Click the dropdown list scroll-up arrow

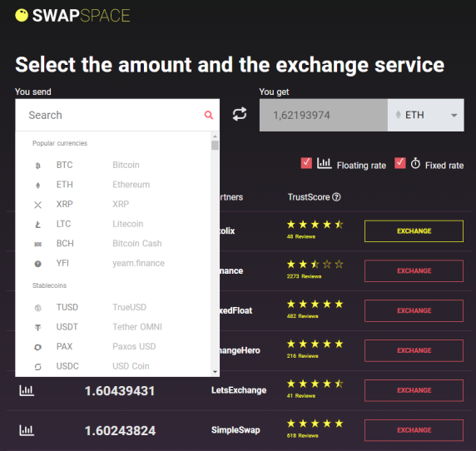click(x=215, y=136)
